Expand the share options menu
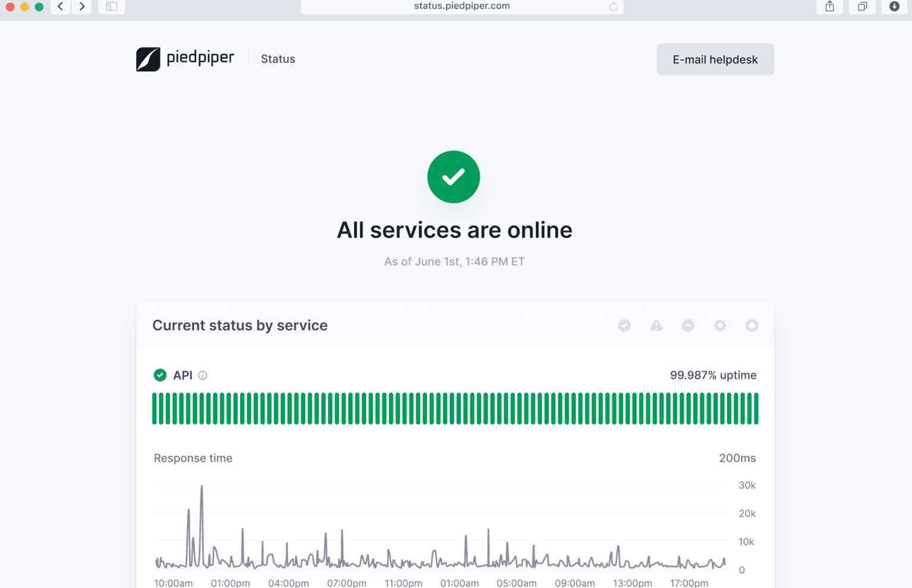This screenshot has width=912, height=588. point(829,7)
